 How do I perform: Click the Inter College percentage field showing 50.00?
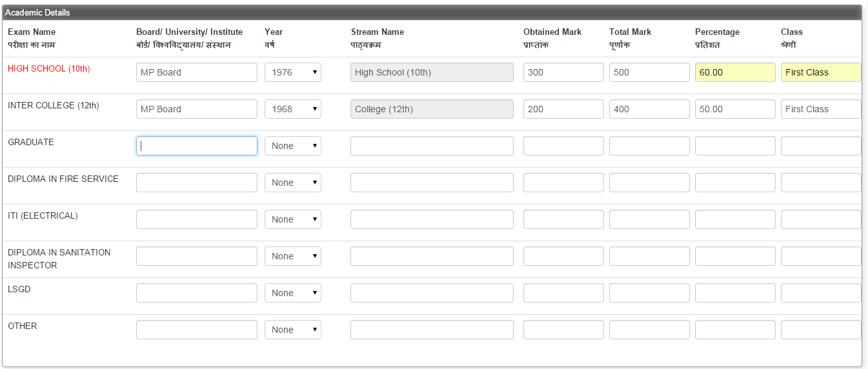pos(735,109)
